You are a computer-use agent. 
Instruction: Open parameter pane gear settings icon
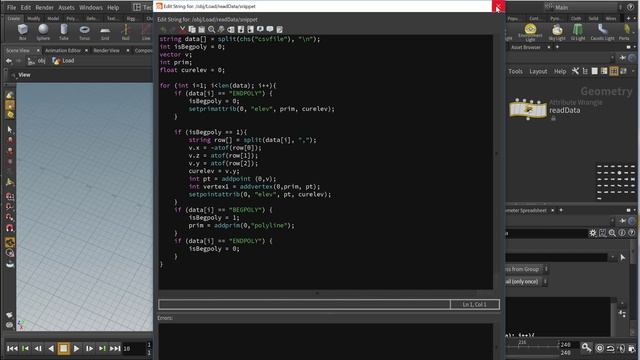point(593,233)
